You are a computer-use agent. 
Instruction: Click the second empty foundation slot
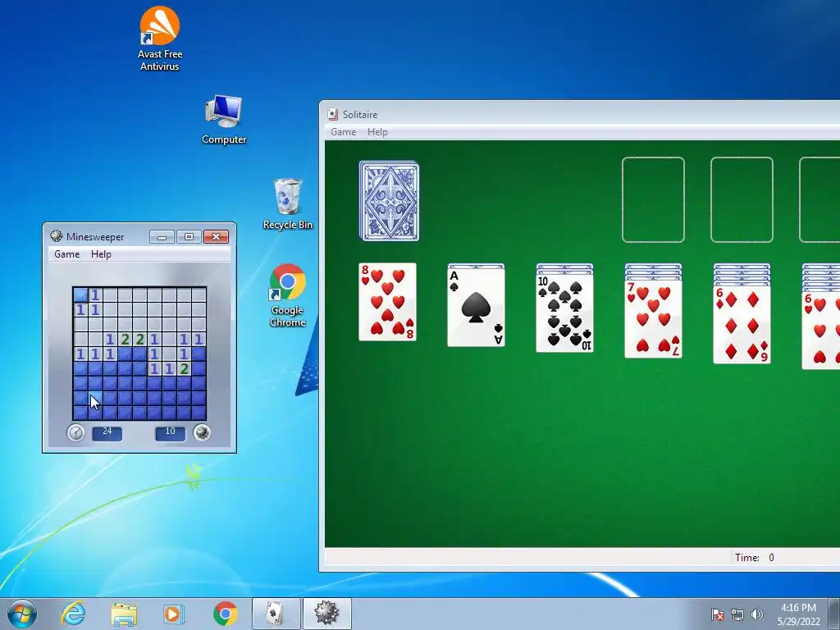[742, 200]
